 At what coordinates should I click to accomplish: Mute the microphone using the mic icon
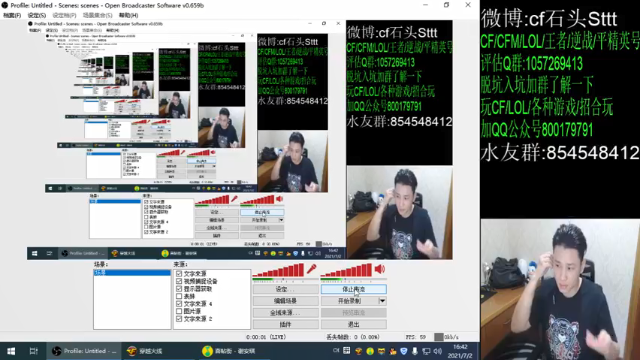(312, 269)
